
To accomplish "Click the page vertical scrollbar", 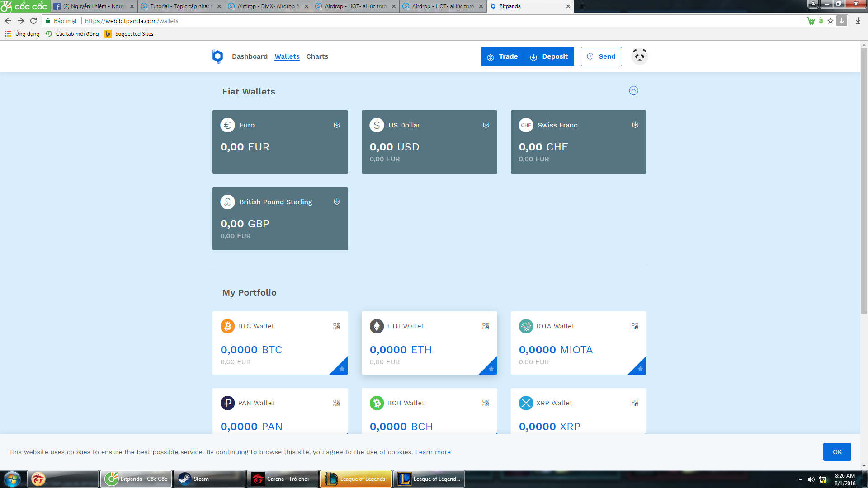I will pos(864,181).
